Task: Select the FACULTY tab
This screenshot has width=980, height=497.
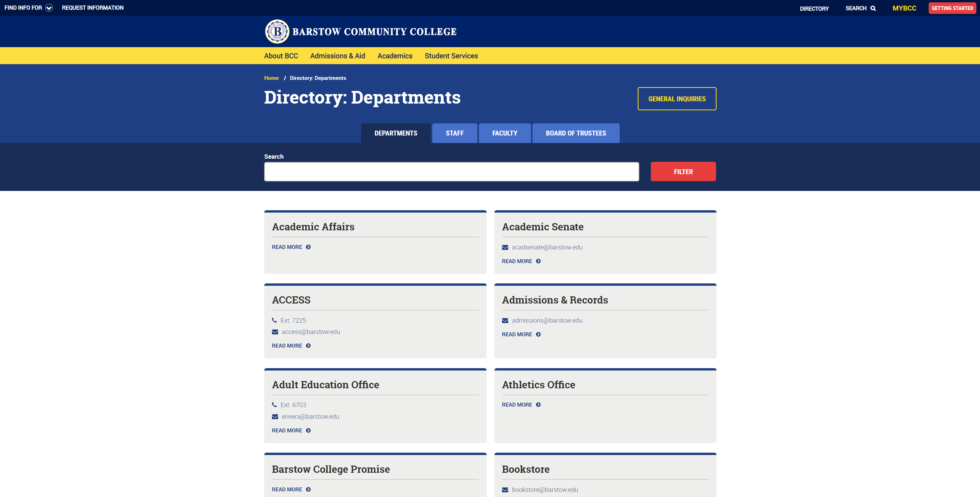Action: tap(505, 133)
